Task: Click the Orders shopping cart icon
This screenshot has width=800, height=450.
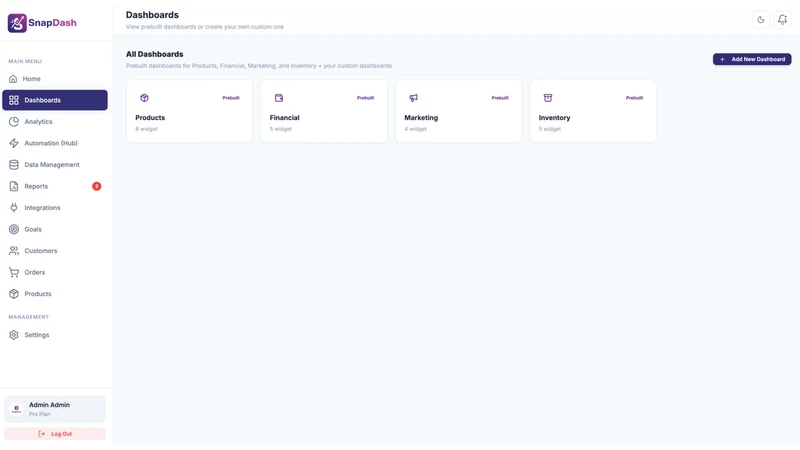Action: pyautogui.click(x=14, y=272)
